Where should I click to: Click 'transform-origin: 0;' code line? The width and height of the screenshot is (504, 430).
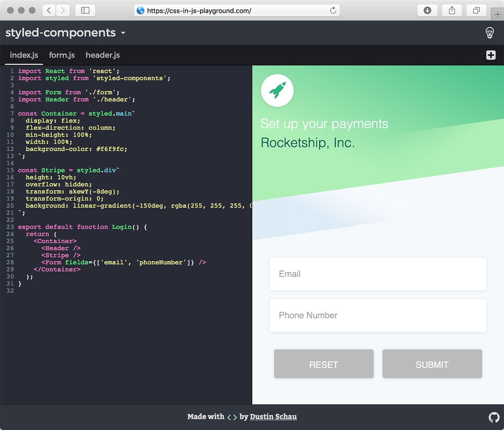click(x=65, y=199)
